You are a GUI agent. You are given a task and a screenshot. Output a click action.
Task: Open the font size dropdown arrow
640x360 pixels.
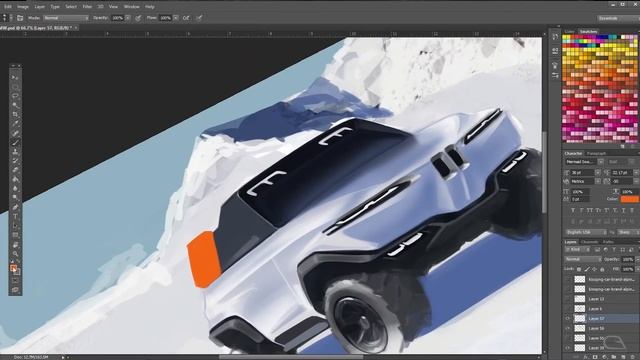598,173
